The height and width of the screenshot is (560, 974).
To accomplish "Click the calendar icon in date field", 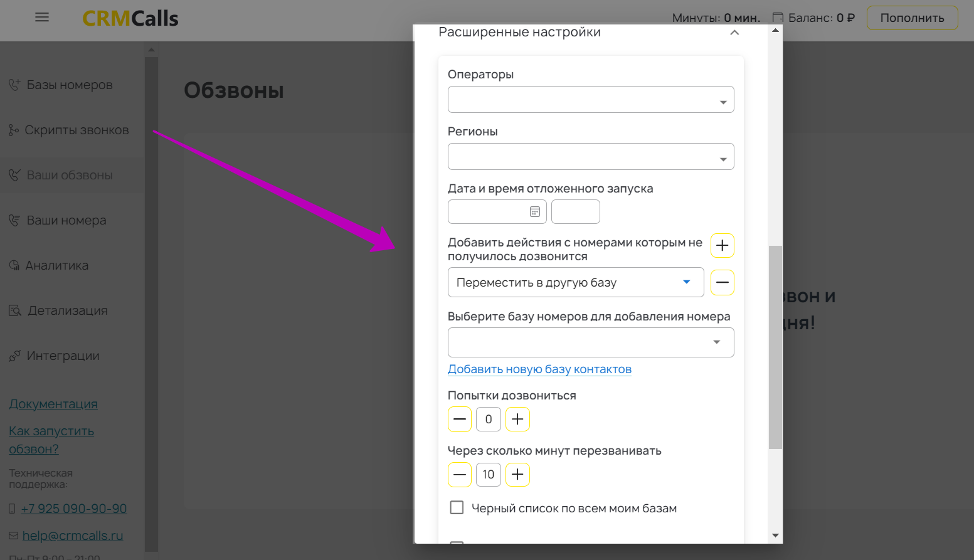I will pyautogui.click(x=534, y=212).
